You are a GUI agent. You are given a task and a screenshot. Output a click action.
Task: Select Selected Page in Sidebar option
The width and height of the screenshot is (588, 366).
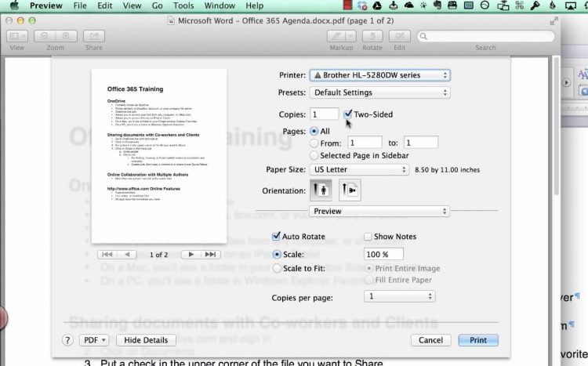[x=314, y=155]
